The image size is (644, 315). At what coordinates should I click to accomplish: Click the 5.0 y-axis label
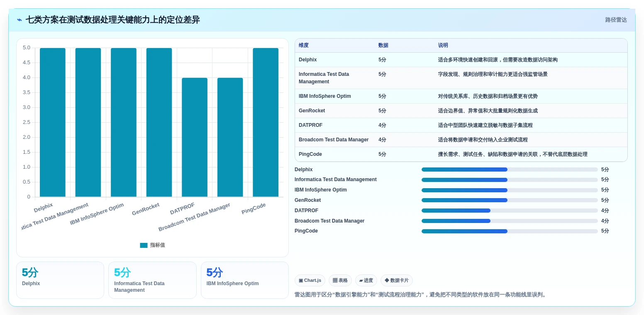click(x=27, y=48)
